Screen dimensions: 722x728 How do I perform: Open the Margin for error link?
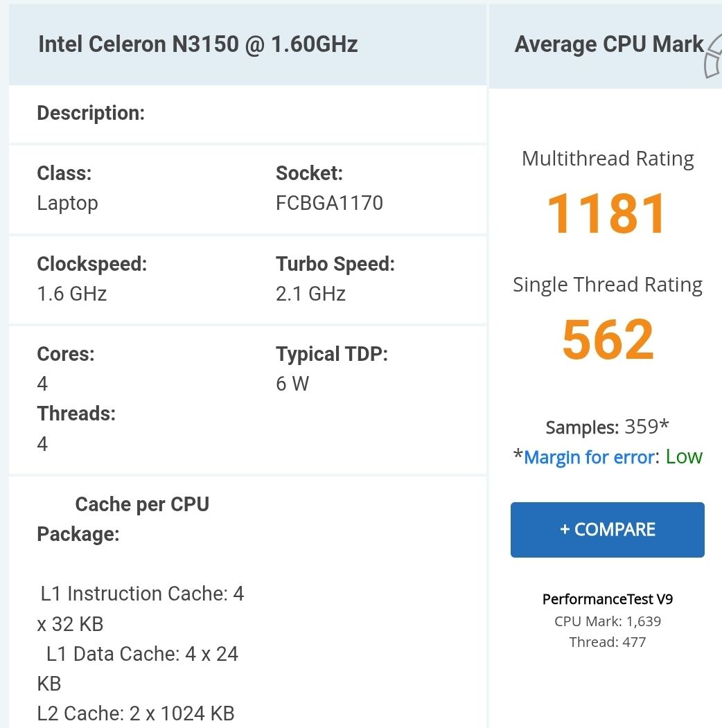click(x=589, y=457)
